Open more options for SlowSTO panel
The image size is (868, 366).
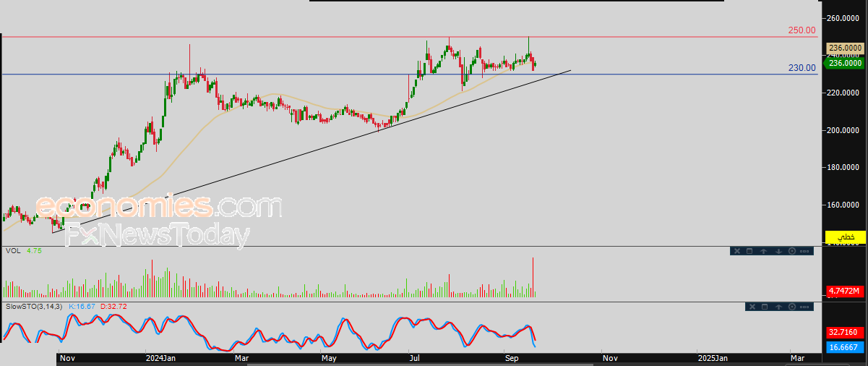point(804,307)
